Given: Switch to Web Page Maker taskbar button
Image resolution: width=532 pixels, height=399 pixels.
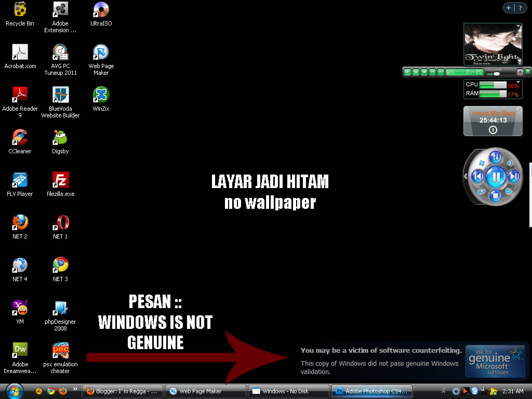Looking at the screenshot, I should pyautogui.click(x=206, y=391).
